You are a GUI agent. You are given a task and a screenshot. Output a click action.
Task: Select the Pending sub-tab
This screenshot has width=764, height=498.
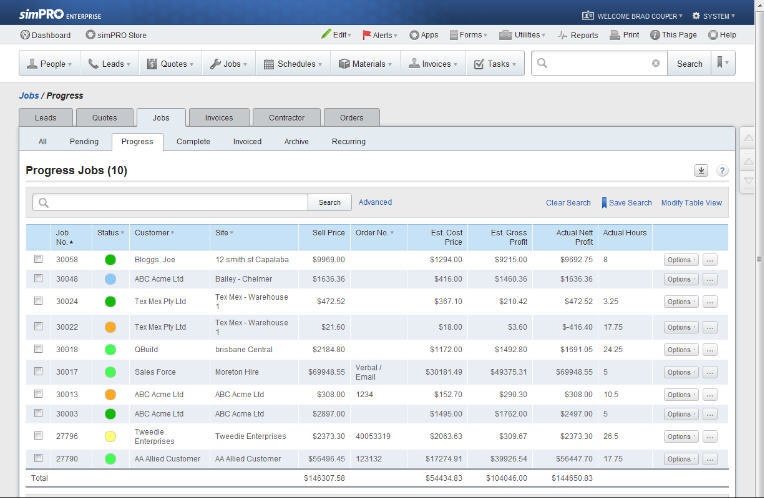click(84, 141)
